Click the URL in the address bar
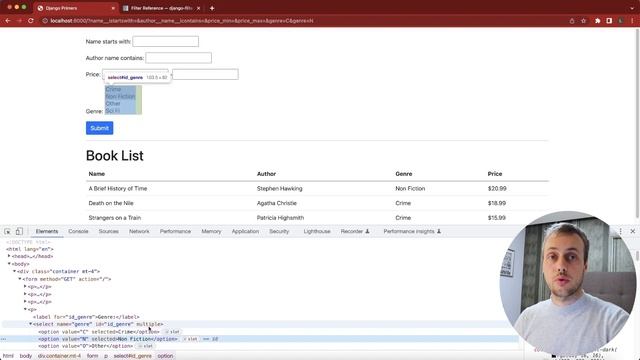 click(182, 21)
